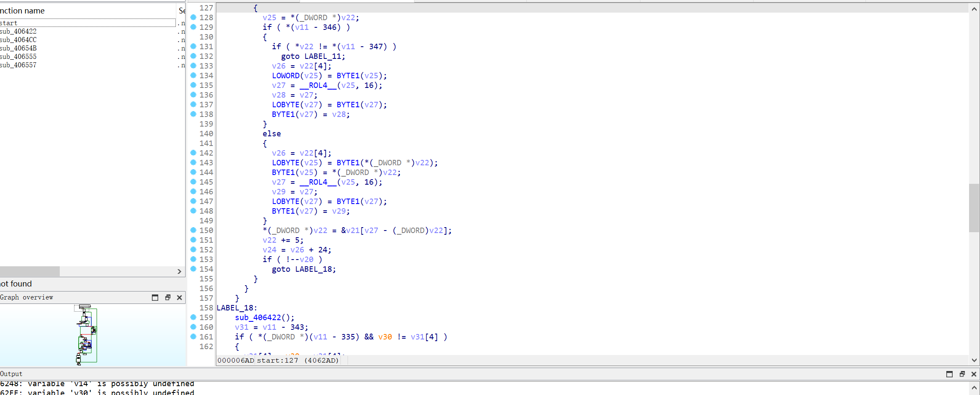Toggle breakpoint dot on line 128
This screenshot has height=395, width=980.
coord(193,17)
